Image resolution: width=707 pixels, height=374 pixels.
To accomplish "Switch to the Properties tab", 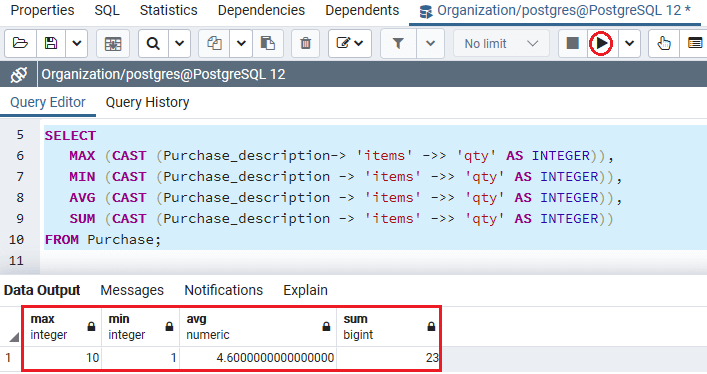I will [42, 10].
